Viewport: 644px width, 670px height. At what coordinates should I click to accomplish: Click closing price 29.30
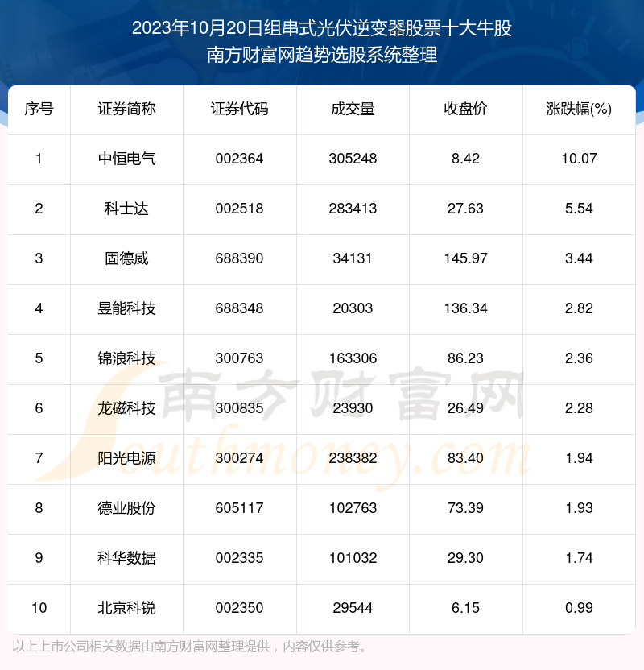(x=465, y=558)
